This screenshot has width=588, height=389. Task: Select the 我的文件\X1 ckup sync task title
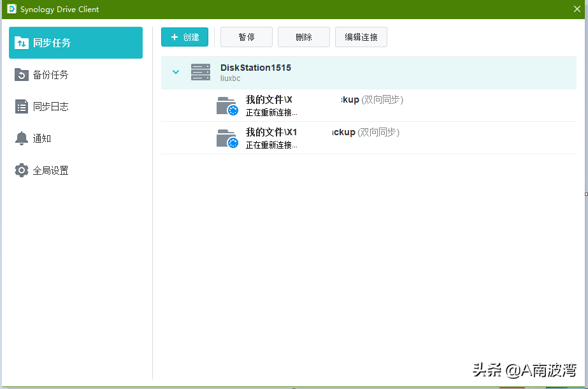(322, 132)
